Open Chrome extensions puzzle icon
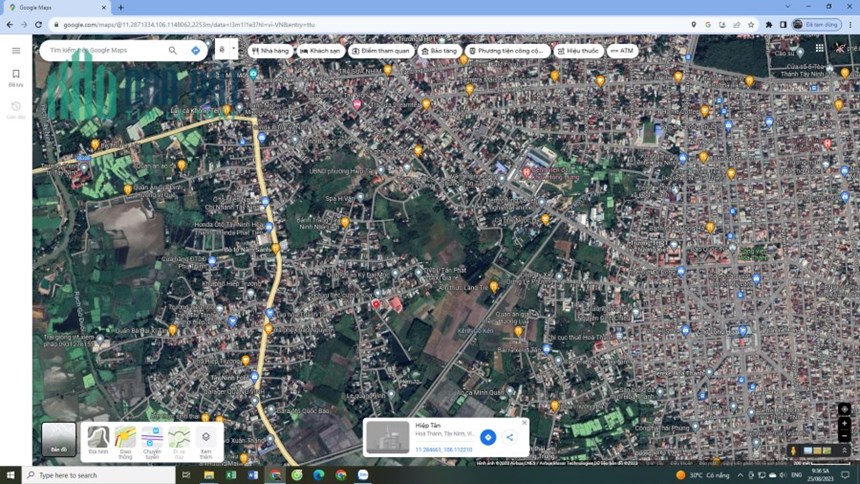The height and width of the screenshot is (484, 860). coord(769,25)
